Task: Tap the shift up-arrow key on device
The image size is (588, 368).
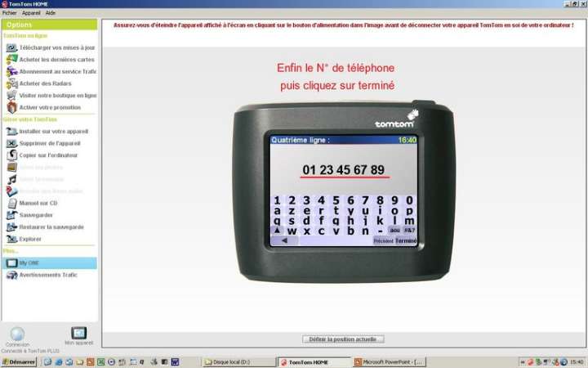Action: click(277, 230)
